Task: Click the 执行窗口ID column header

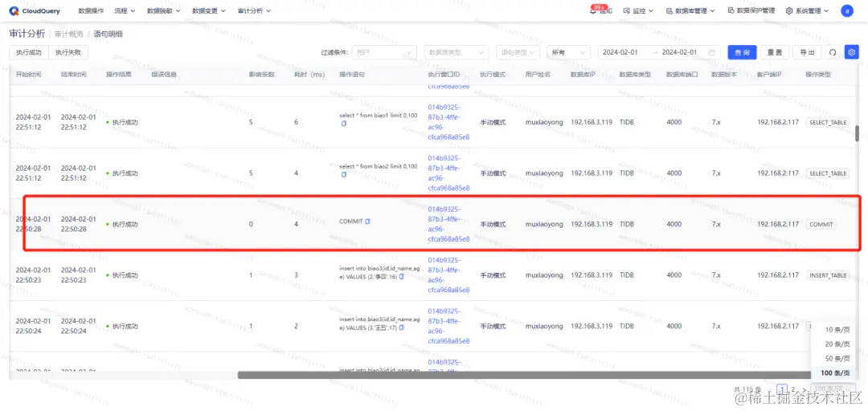Action: pos(444,75)
